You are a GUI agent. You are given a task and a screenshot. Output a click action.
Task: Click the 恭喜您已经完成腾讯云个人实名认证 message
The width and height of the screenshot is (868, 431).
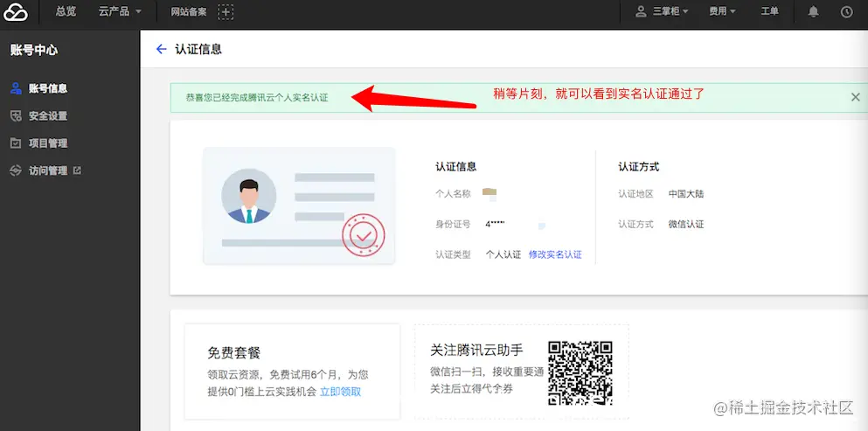[x=257, y=98]
